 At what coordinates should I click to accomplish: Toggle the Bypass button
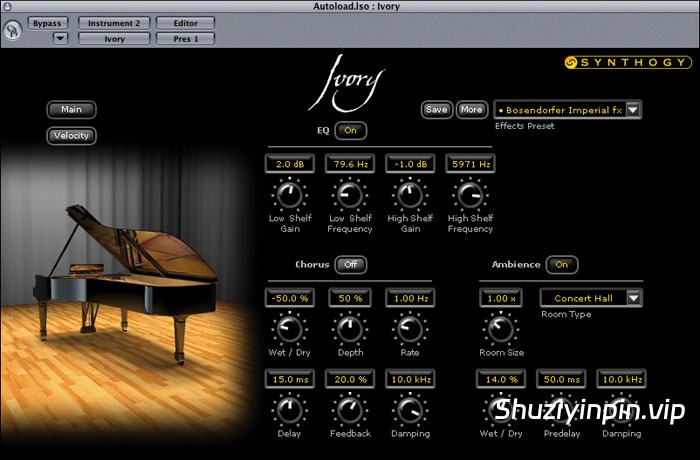[x=47, y=23]
